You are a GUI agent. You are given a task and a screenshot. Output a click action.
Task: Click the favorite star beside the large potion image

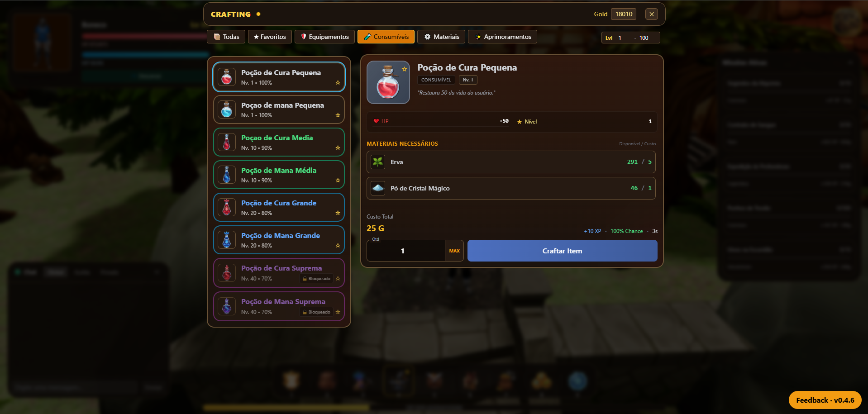click(x=405, y=69)
